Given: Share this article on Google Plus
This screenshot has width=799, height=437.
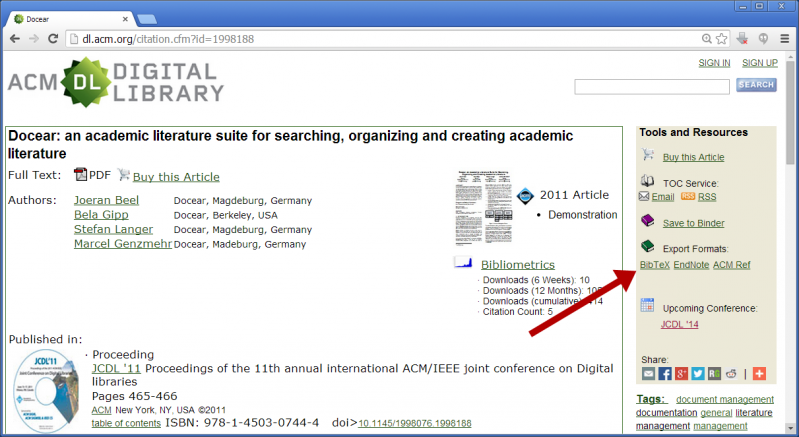Looking at the screenshot, I should point(681,374).
